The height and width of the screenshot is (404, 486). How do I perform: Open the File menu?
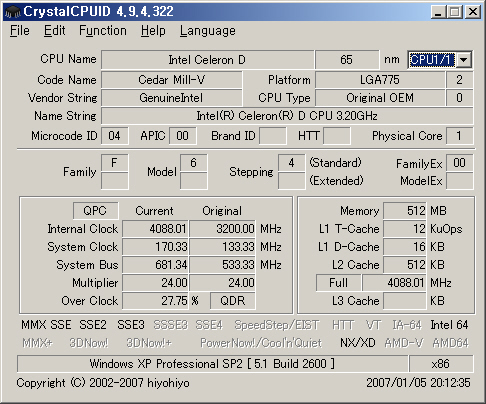(x=20, y=31)
